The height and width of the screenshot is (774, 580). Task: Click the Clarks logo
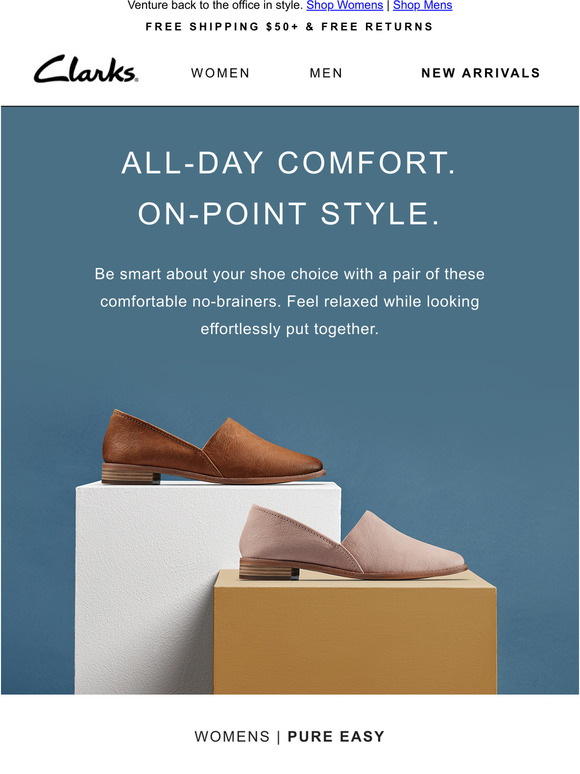click(86, 69)
